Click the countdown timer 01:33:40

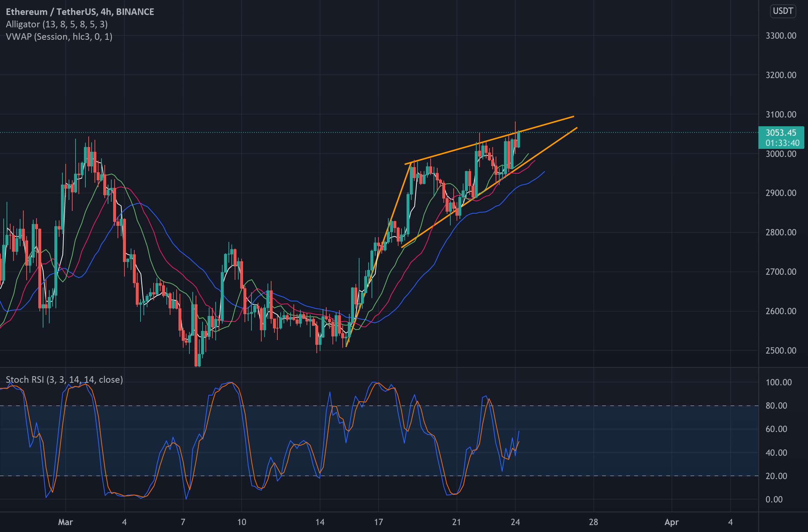(782, 143)
